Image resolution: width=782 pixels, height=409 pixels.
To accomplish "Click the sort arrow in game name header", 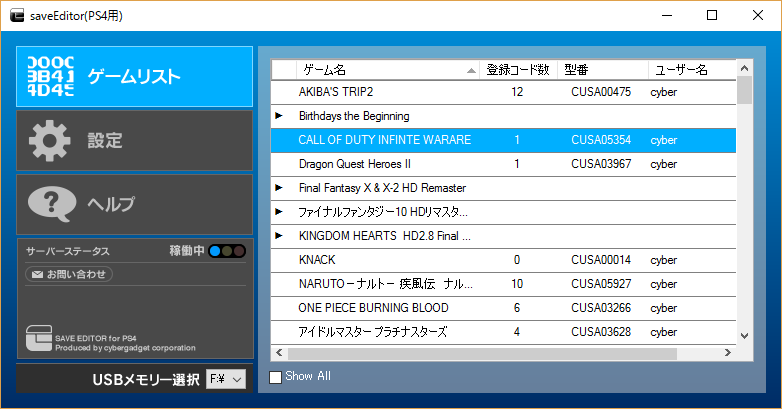I will pyautogui.click(x=471, y=71).
